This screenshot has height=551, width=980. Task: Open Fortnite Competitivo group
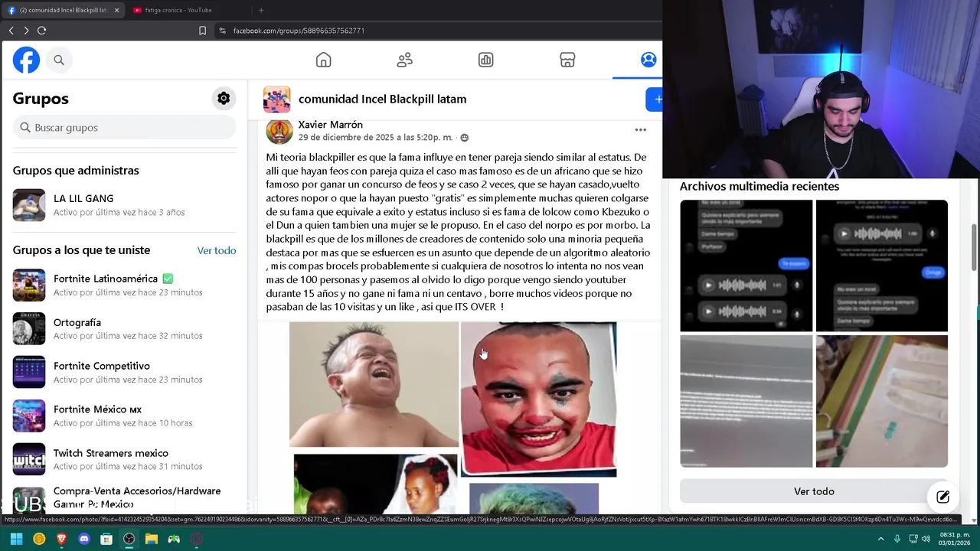(x=124, y=373)
